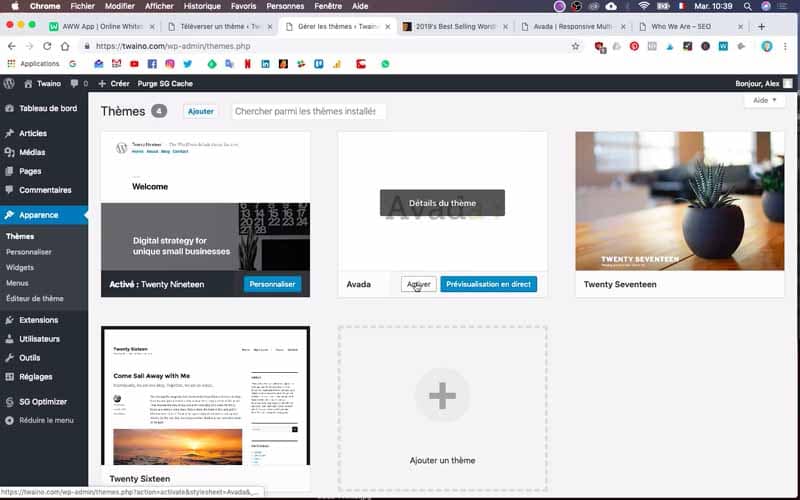Switch to the Téléverser un thème tab

[x=220, y=27]
